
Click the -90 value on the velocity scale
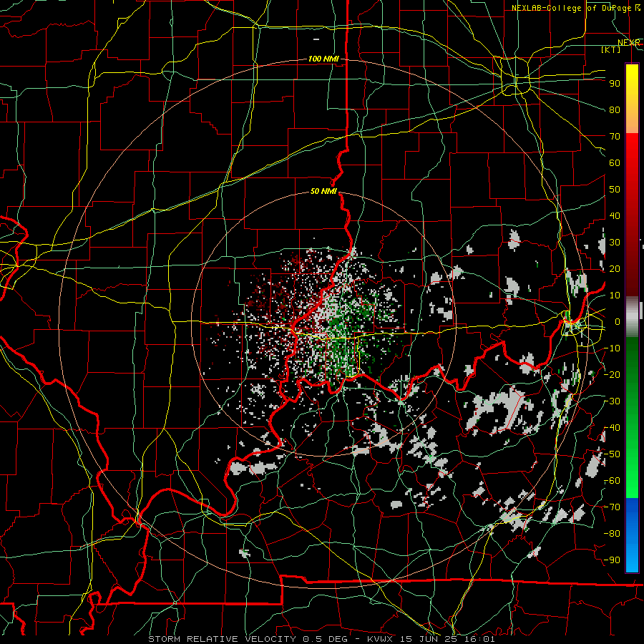(x=612, y=560)
